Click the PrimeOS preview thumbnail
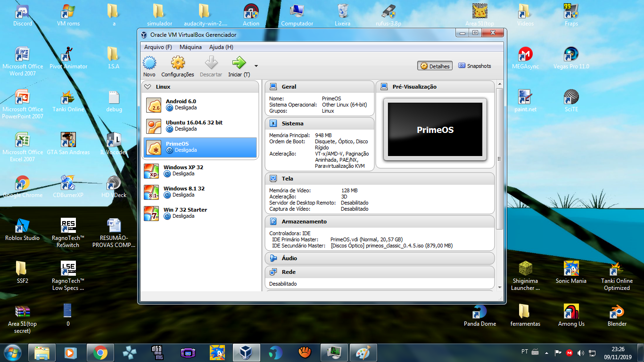Screen dimensions: 644x362 point(435,130)
